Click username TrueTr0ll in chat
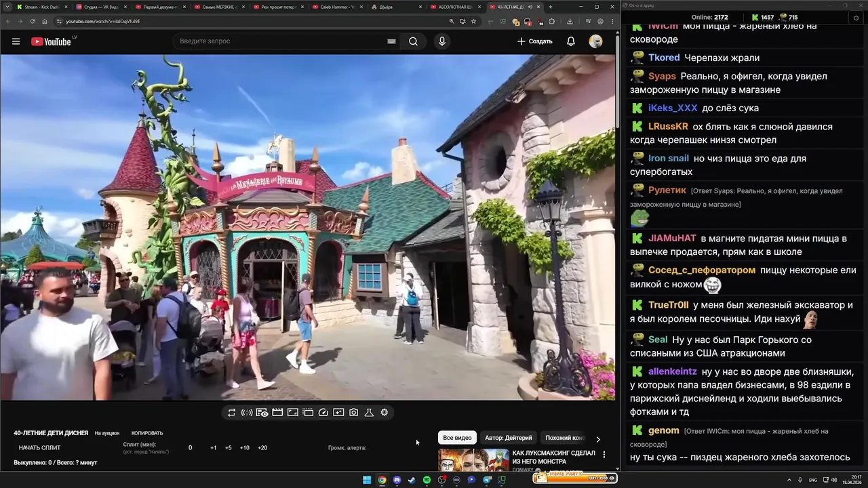 tap(669, 305)
